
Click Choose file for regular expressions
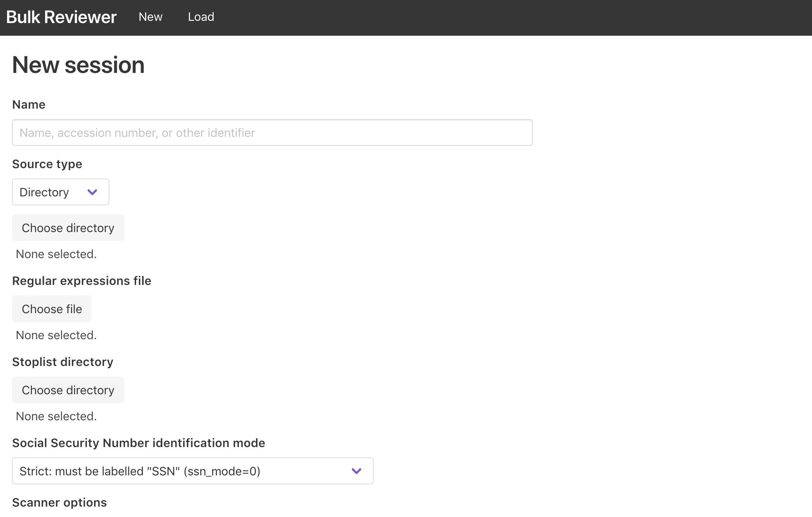tap(52, 309)
